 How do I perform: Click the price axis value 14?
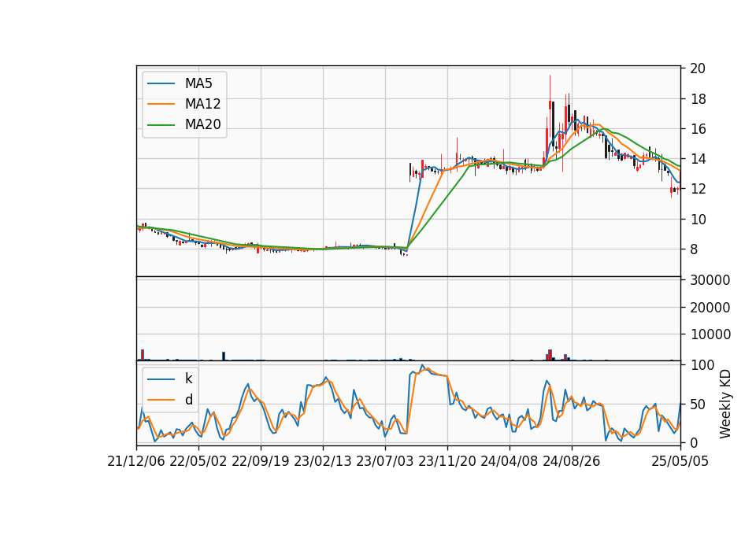point(698,159)
